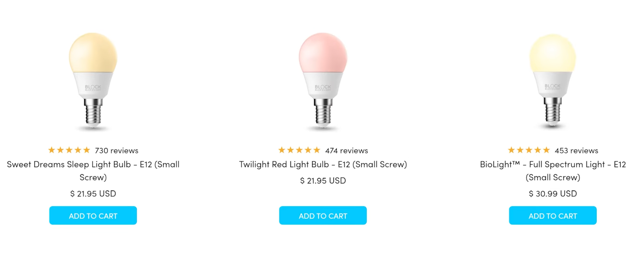Click the $ 21.95 USD price under Twilight Red

pos(323,180)
